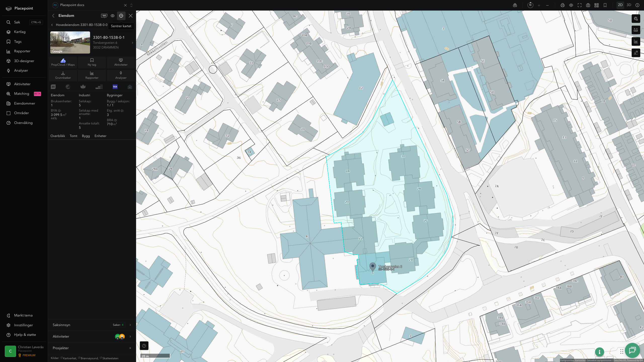Open the 1881 directory lookup icon

point(104,16)
